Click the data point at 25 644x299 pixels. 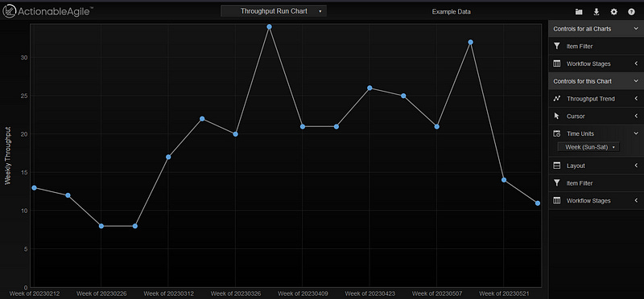(403, 96)
